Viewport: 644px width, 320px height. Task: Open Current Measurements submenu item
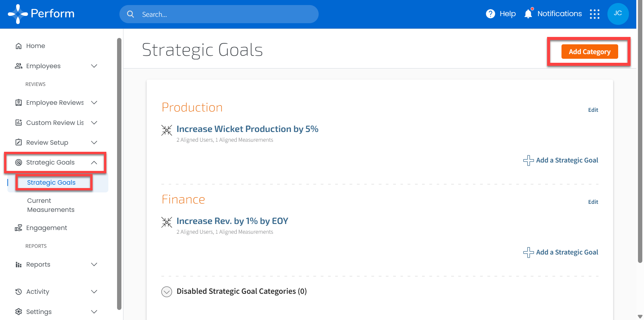point(51,205)
